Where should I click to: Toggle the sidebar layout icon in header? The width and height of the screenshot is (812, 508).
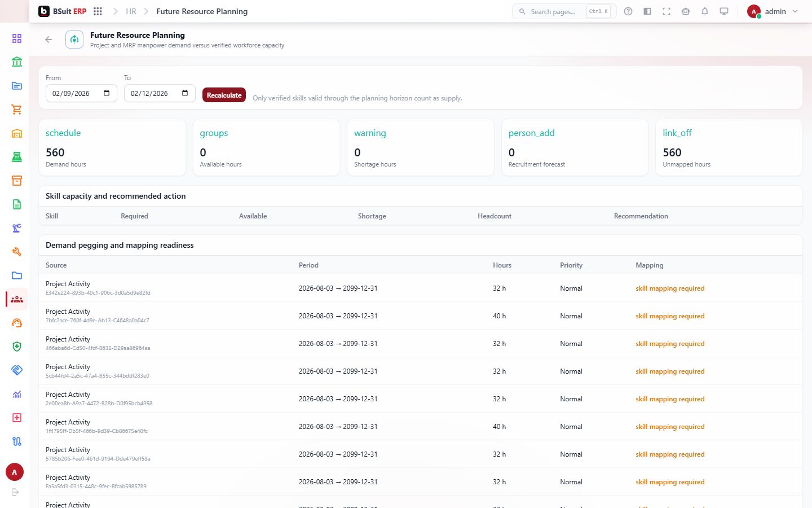point(647,11)
